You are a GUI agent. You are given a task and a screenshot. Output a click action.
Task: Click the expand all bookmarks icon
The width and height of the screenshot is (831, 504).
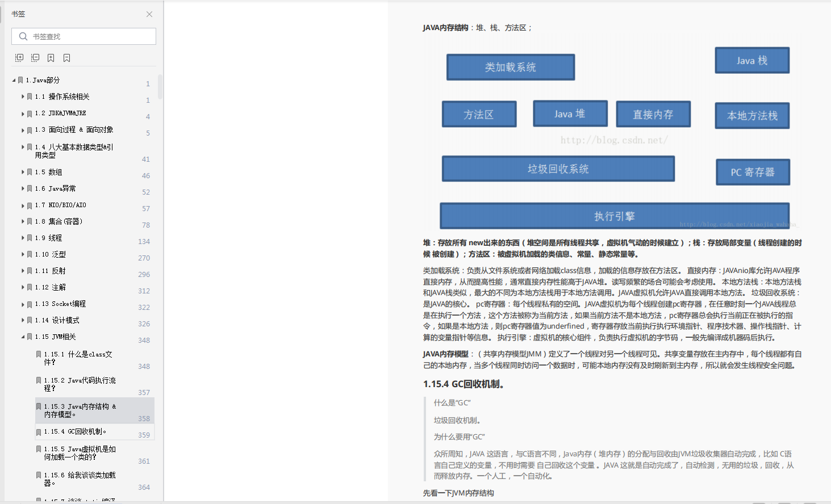pyautogui.click(x=19, y=58)
